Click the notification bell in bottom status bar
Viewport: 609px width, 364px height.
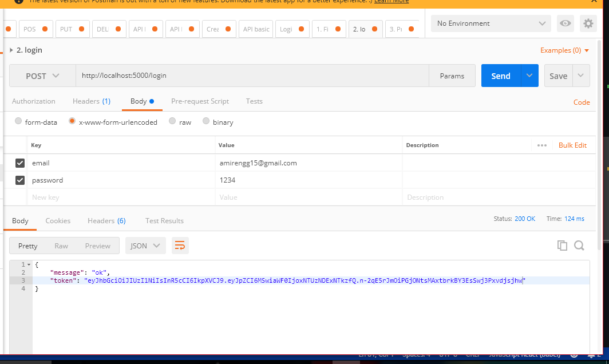pyautogui.click(x=592, y=354)
